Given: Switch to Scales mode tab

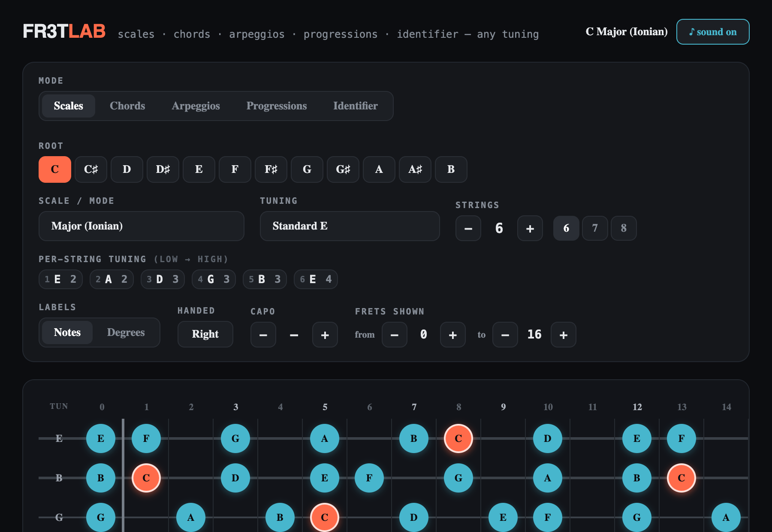Looking at the screenshot, I should coord(69,106).
